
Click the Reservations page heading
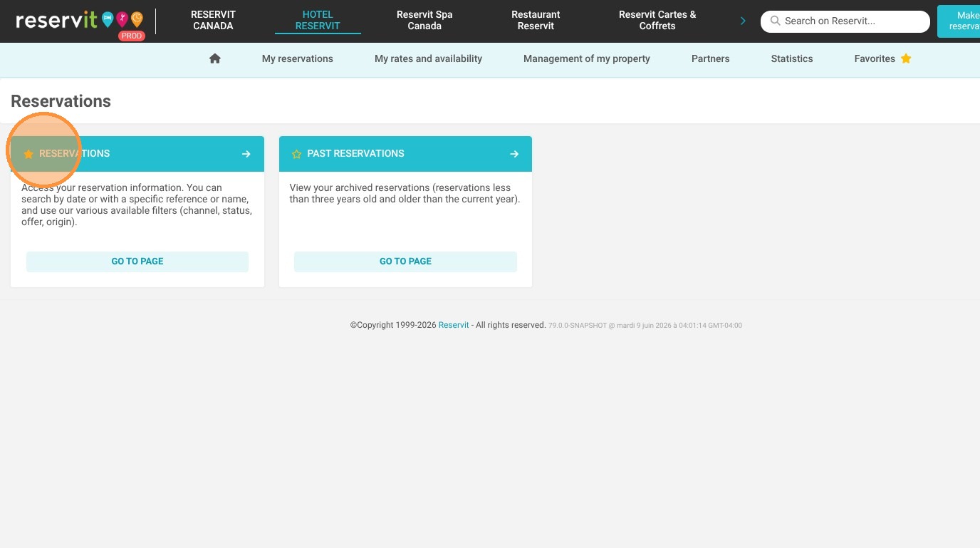coord(61,101)
